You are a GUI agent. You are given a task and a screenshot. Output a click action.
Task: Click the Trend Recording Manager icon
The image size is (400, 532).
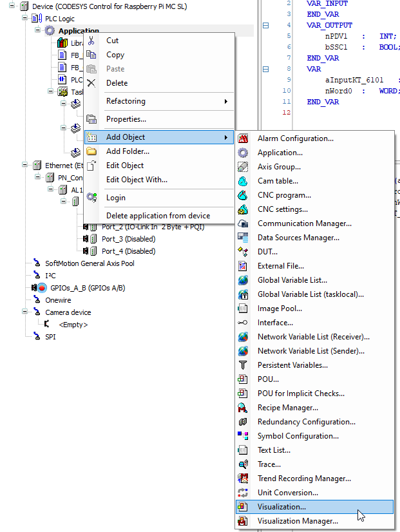tap(243, 479)
